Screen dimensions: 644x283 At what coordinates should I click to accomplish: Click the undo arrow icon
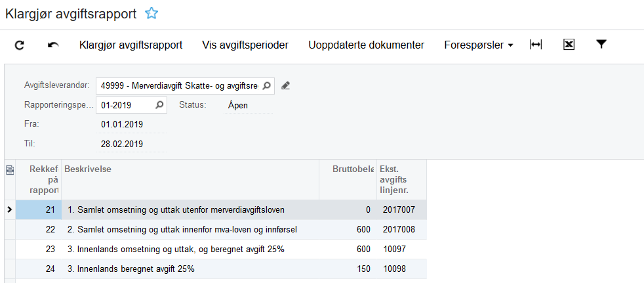pyautogui.click(x=53, y=45)
